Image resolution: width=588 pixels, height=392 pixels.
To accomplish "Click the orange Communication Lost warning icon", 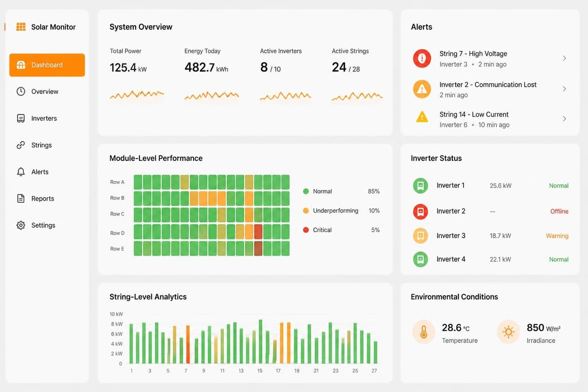I will (x=422, y=89).
